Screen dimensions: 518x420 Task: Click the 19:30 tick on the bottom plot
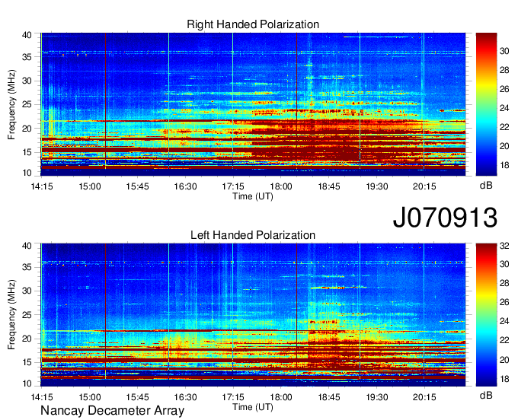click(377, 397)
